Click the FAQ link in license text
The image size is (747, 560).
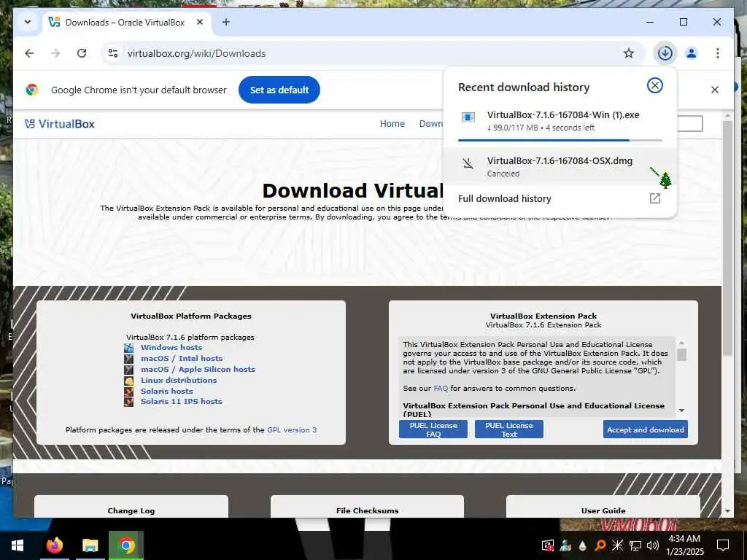(x=441, y=388)
